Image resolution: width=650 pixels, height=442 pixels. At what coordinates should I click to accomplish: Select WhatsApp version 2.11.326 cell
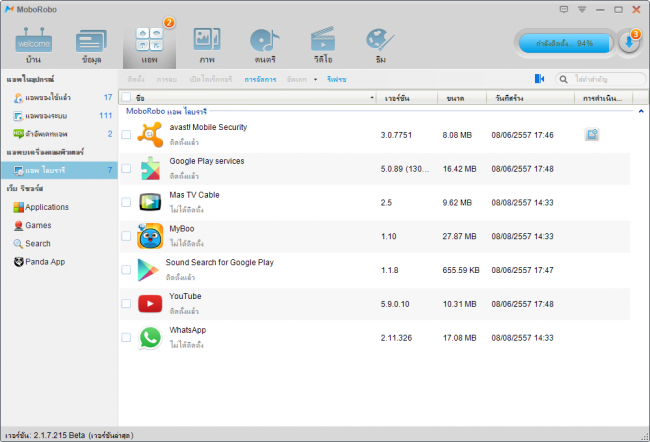click(396, 338)
